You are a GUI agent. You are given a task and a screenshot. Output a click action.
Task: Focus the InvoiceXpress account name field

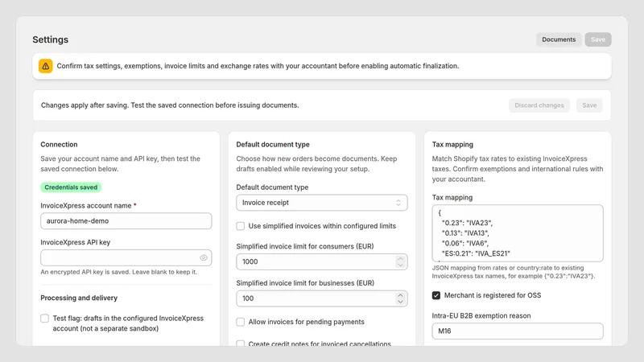(126, 220)
